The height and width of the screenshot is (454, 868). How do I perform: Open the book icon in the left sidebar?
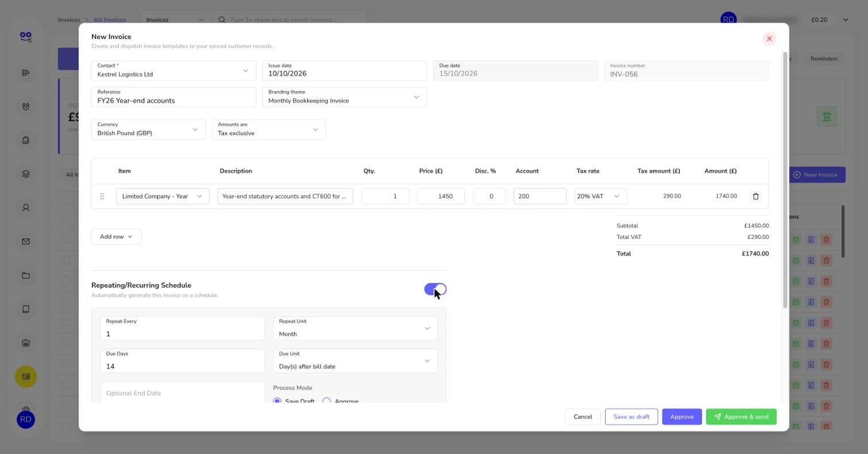pos(26,309)
